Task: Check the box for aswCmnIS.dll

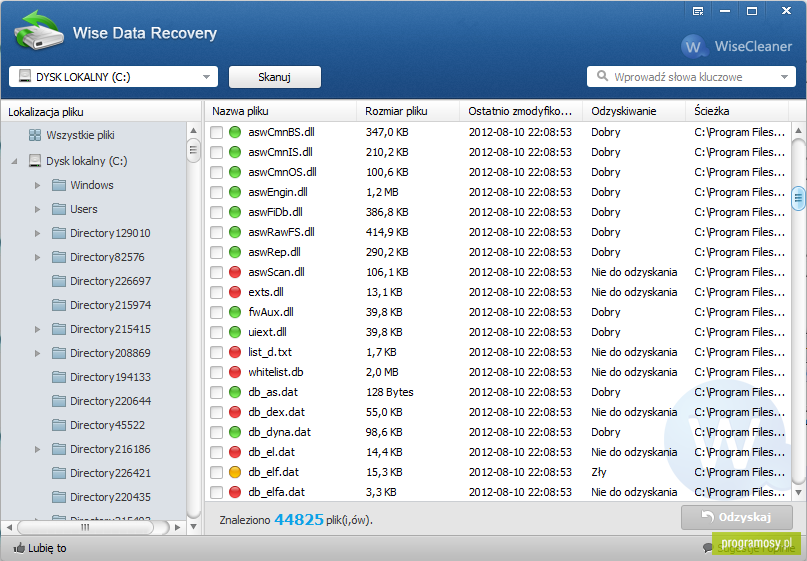Action: click(217, 152)
